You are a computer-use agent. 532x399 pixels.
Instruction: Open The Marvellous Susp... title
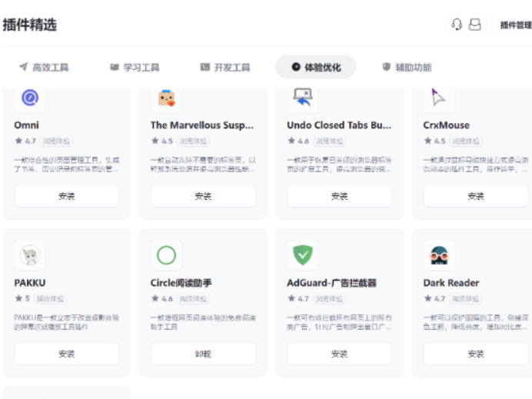coord(202,125)
